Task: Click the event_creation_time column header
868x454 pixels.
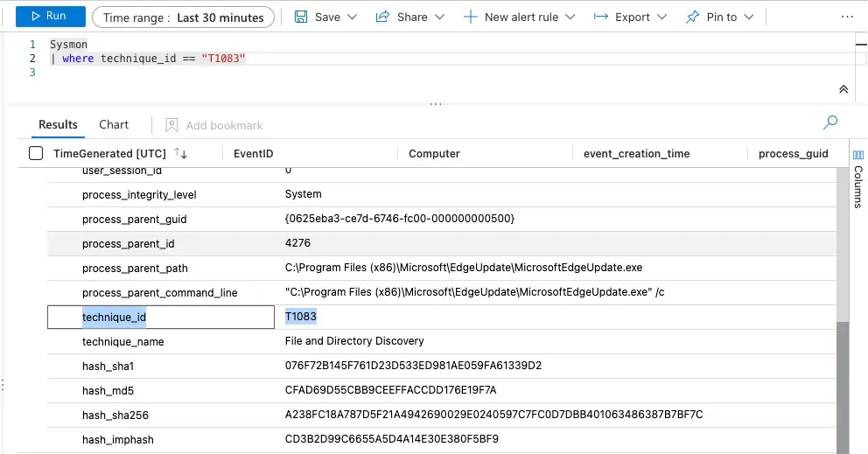Action: coord(637,153)
